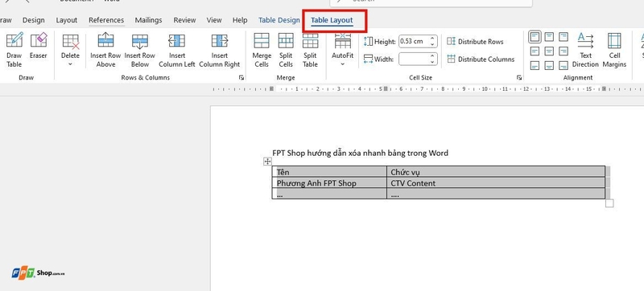Click the horizontal ruler
Screen dimensions: 644x291
click(x=427, y=88)
